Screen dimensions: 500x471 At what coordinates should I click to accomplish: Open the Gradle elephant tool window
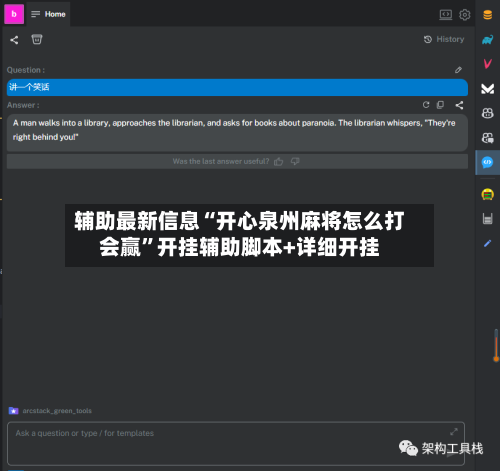pyautogui.click(x=487, y=40)
